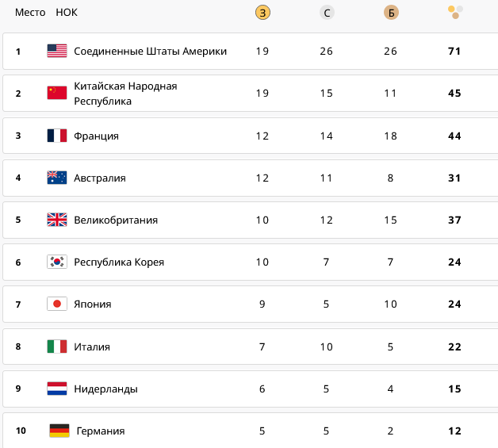This screenshot has height=448, width=498.
Task: Click the China flag icon
Action: (57, 94)
